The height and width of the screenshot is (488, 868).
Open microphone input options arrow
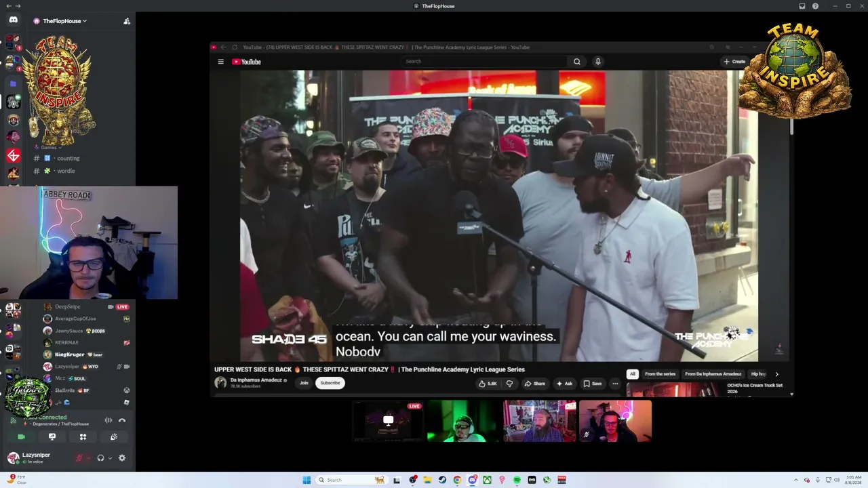coord(88,458)
